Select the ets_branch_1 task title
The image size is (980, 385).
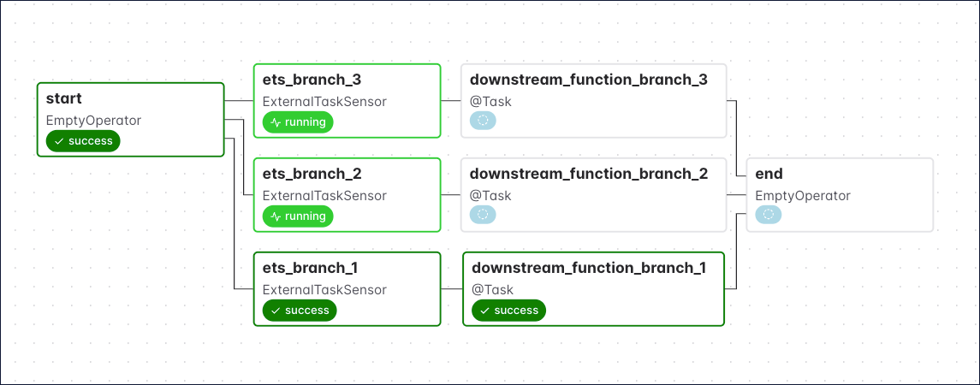coord(311,269)
